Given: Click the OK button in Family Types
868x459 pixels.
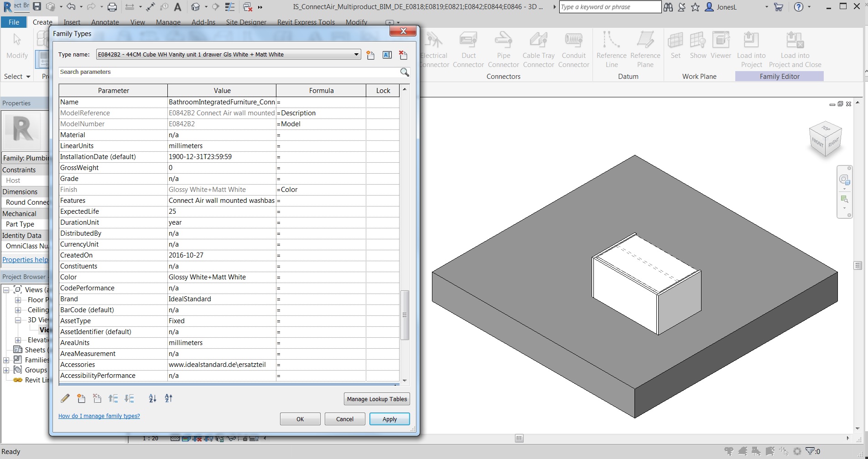Looking at the screenshot, I should point(300,419).
